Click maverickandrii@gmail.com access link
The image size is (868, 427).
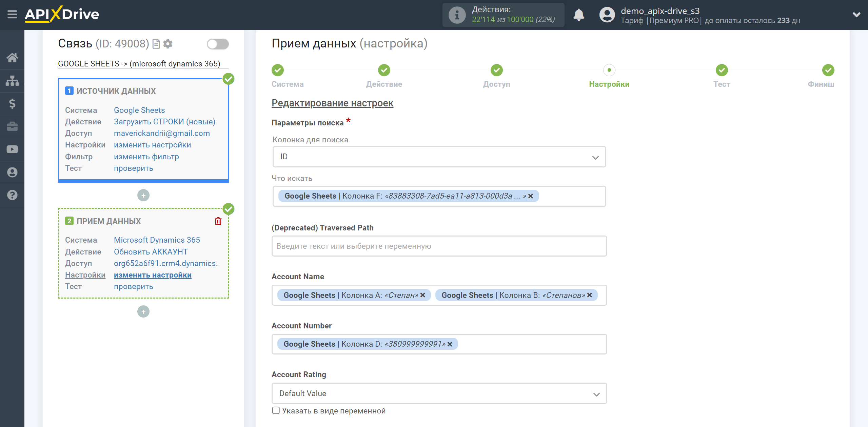162,133
